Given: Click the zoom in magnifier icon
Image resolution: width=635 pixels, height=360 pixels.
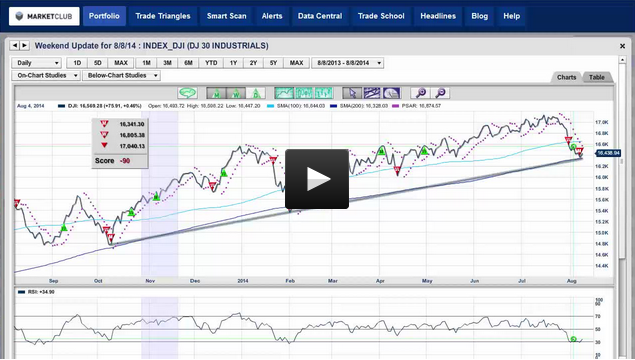Looking at the screenshot, I should click(420, 93).
